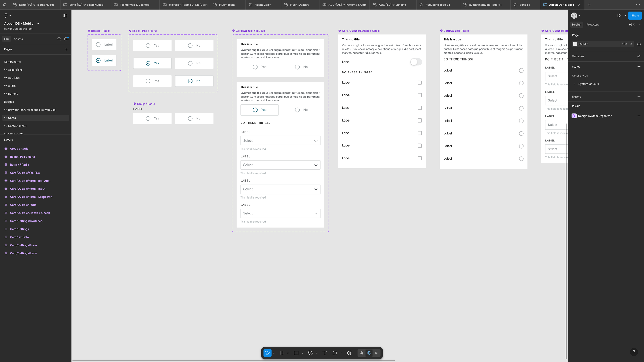Open the Buttons page link
Viewport: 644px width, 362px height.
pos(13,94)
